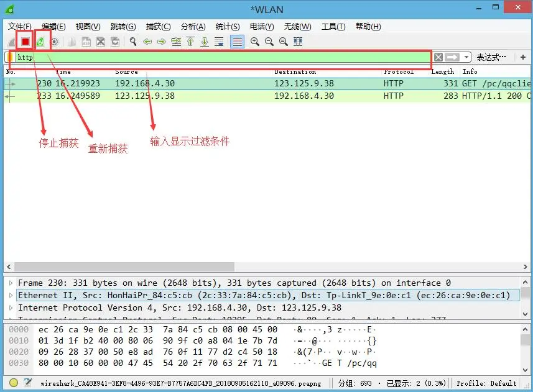Sort packets by the Destination column header
The width and height of the screenshot is (533, 392).
(x=295, y=71)
